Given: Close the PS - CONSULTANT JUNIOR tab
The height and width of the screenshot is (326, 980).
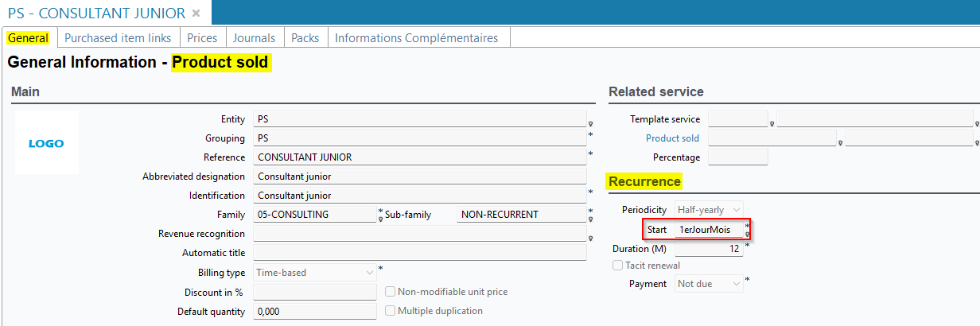Looking at the screenshot, I should 196,14.
